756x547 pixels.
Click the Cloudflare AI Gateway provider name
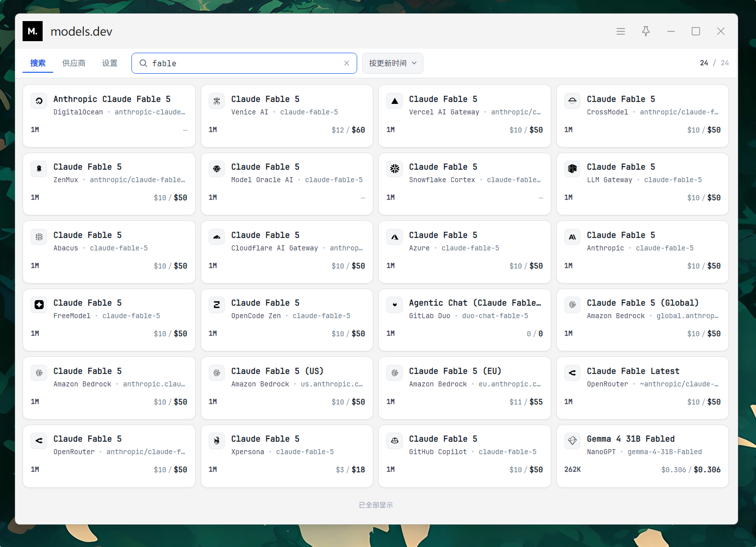274,248
